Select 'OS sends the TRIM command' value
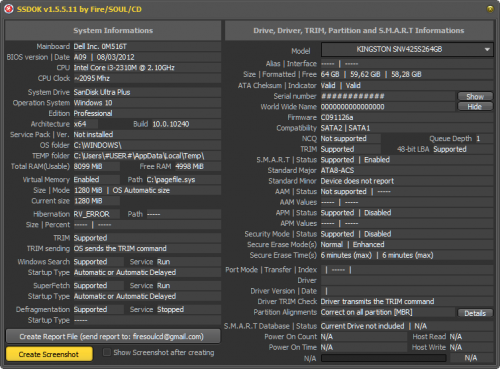This screenshot has width=500, height=369. [x=120, y=248]
